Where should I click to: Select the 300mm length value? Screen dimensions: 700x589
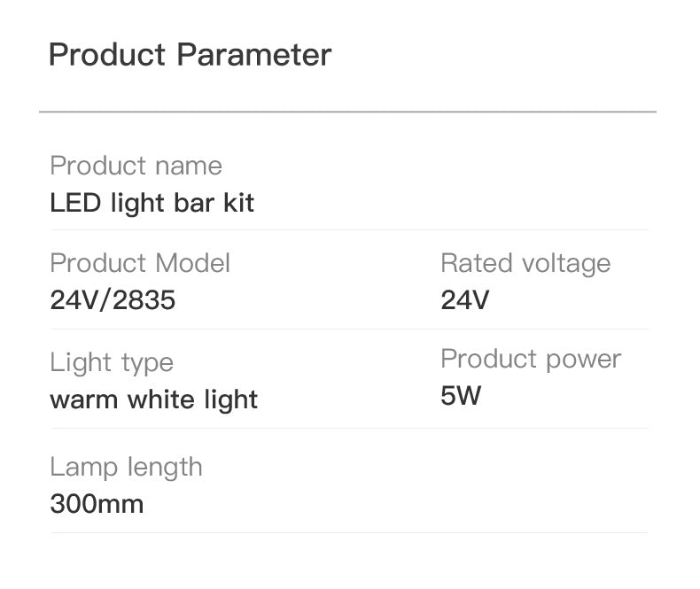pyautogui.click(x=97, y=505)
